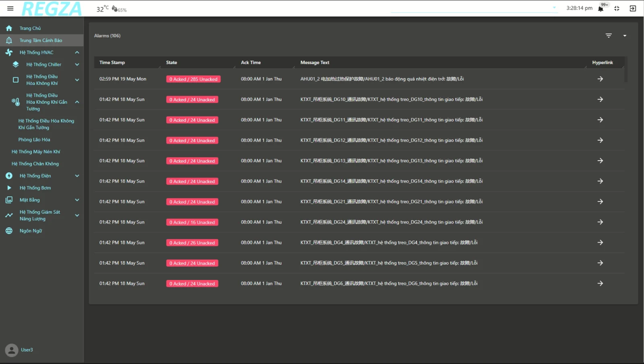Expand Hệ Thống Điều Hòa Không Khí chevron
Screen dimensions: 644x364
point(77,80)
